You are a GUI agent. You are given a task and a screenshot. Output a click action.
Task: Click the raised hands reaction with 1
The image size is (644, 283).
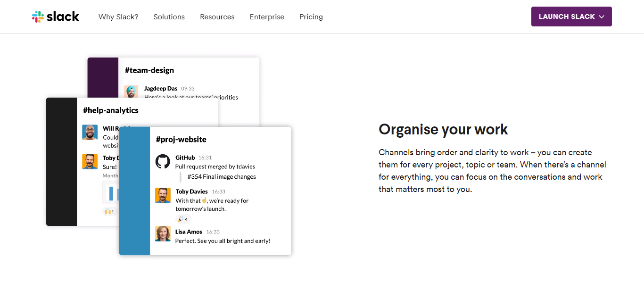click(x=109, y=212)
